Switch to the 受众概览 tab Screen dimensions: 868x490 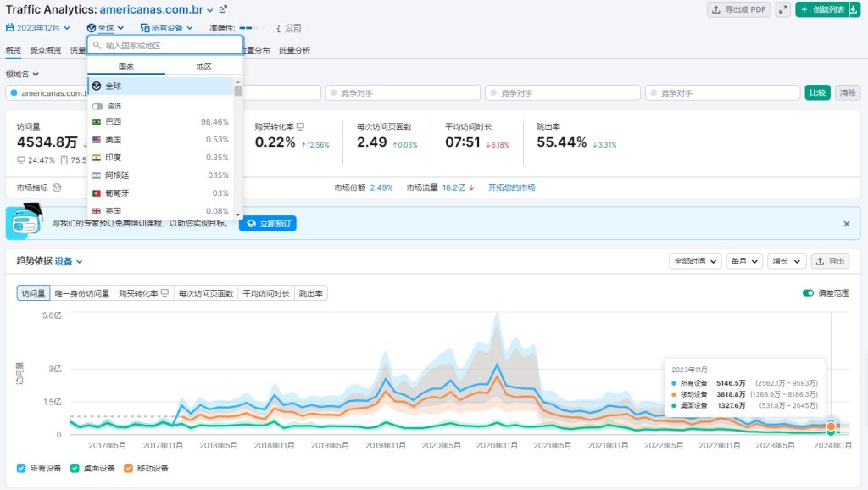pyautogui.click(x=46, y=51)
